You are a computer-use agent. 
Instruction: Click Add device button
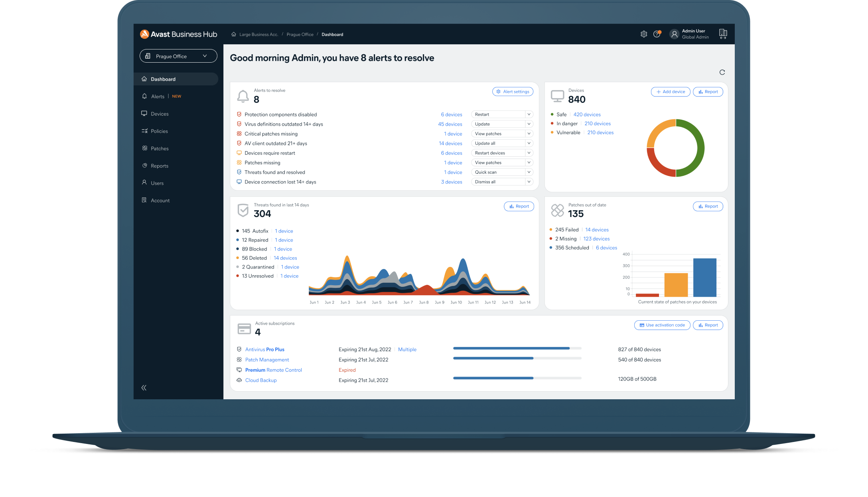click(x=669, y=92)
